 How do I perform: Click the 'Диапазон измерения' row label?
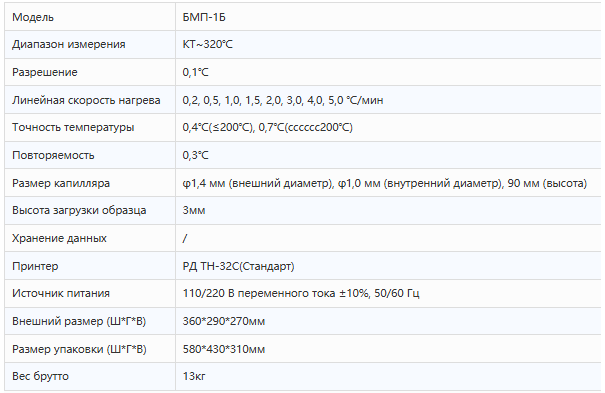pyautogui.click(x=69, y=44)
